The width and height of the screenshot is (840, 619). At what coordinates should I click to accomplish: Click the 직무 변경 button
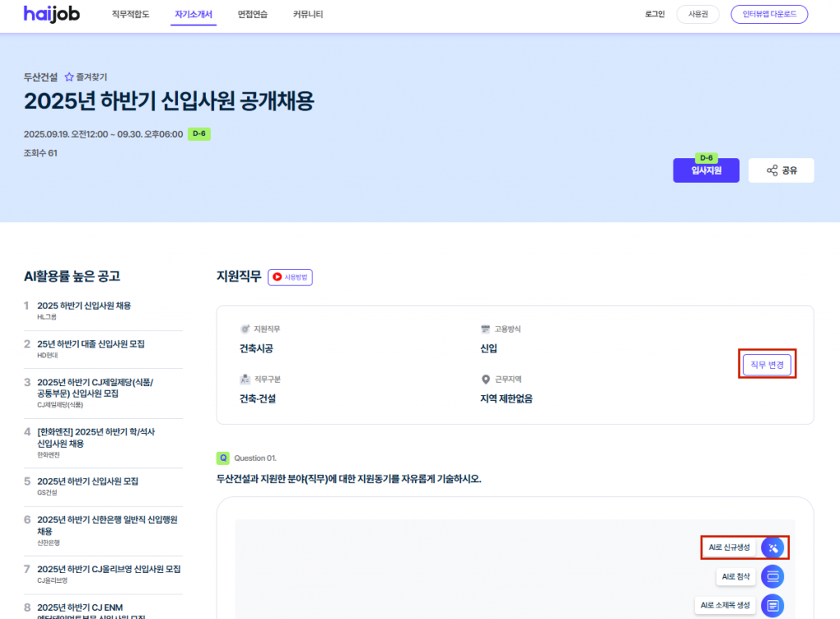[x=767, y=365]
